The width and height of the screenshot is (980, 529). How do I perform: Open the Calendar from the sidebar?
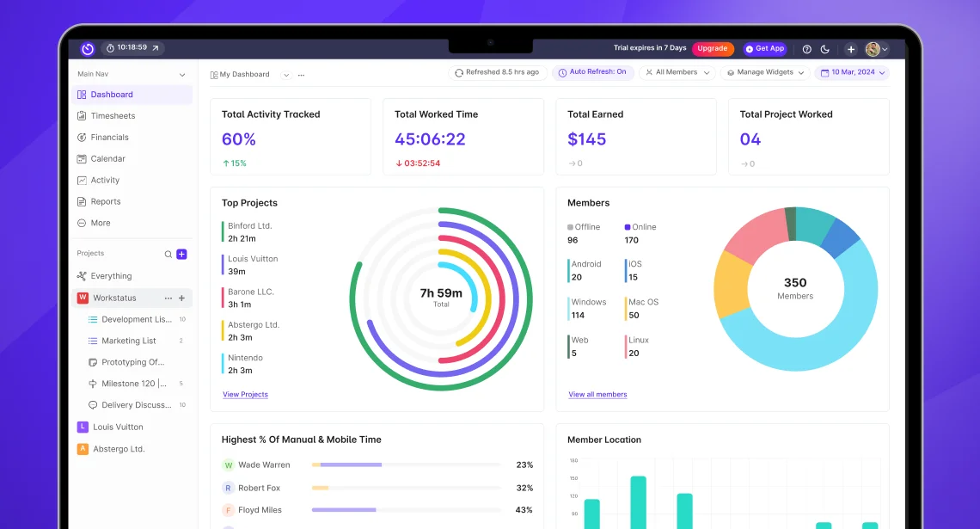click(x=83, y=158)
